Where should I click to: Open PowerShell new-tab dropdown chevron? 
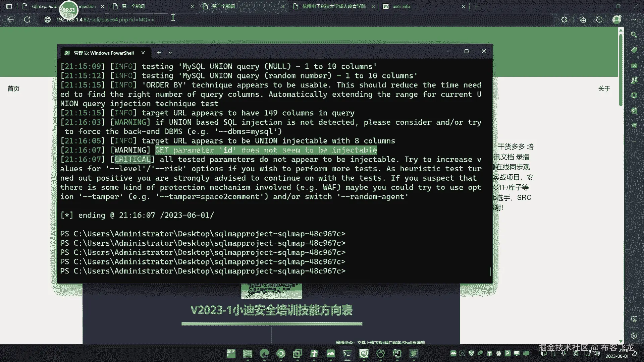click(x=170, y=53)
